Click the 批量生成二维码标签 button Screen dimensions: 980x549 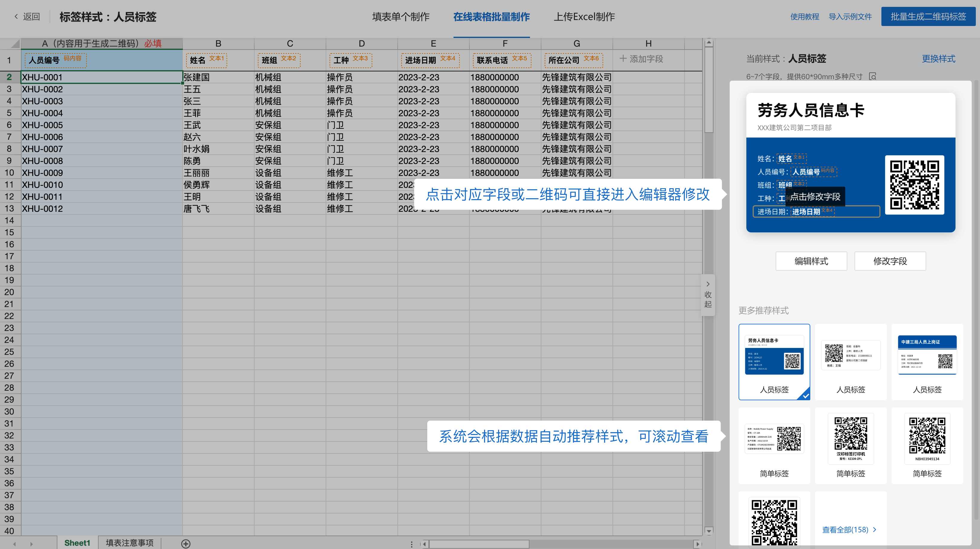pos(928,16)
